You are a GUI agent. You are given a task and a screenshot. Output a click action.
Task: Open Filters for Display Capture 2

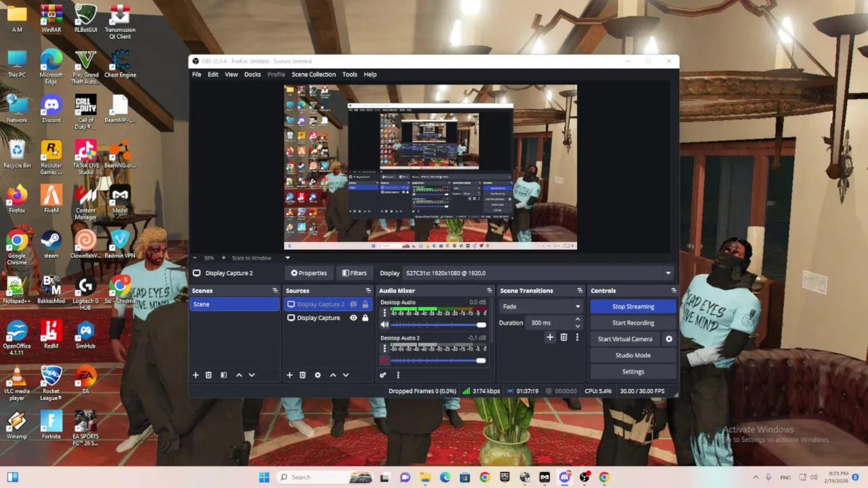coord(354,273)
